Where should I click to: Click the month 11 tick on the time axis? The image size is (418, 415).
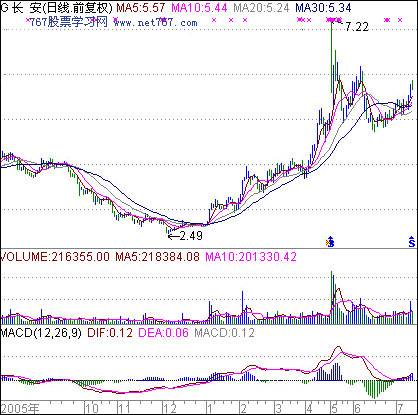pos(125,408)
